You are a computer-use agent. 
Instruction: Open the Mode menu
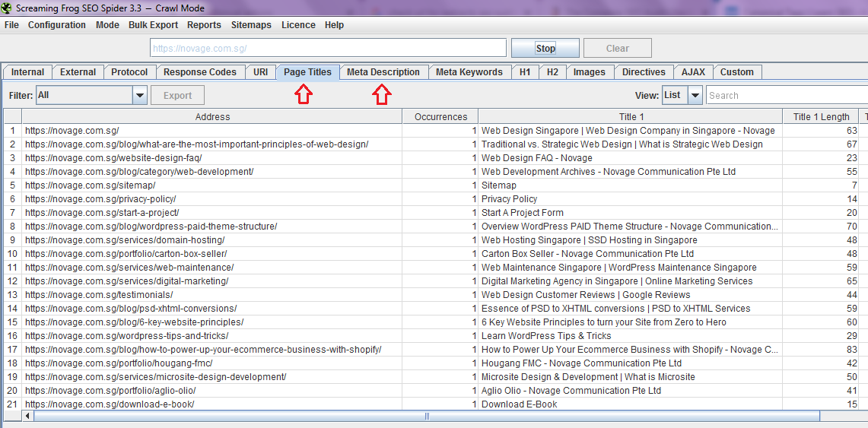(x=107, y=25)
